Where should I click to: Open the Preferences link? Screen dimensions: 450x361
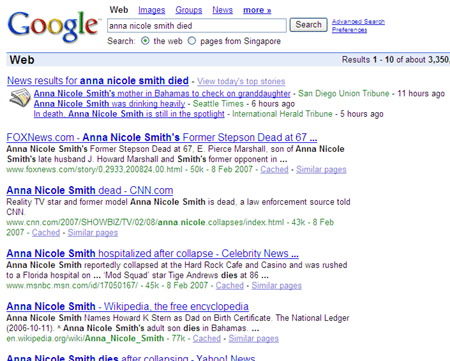[x=349, y=30]
